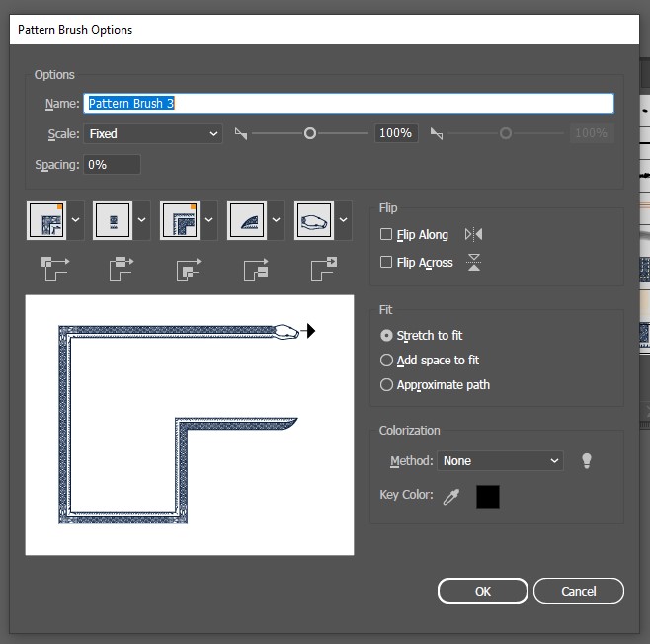Image resolution: width=650 pixels, height=644 pixels.
Task: Open the inner corner tile dropdown arrow
Action: point(209,220)
